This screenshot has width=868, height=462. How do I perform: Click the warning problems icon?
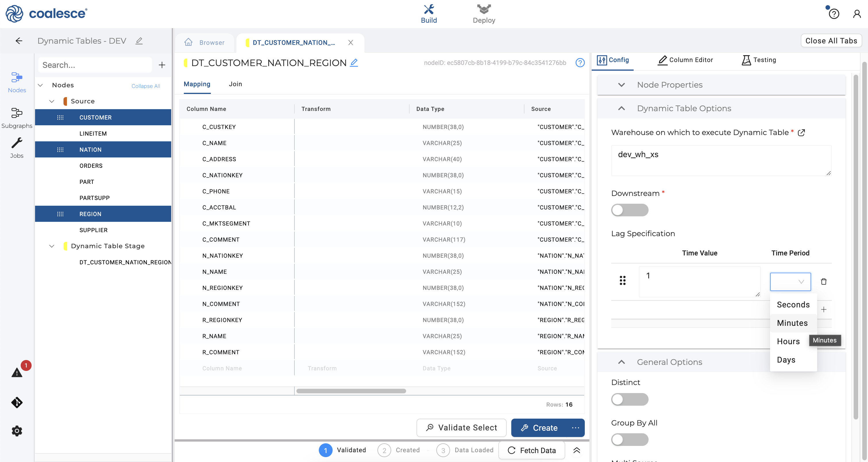[17, 372]
